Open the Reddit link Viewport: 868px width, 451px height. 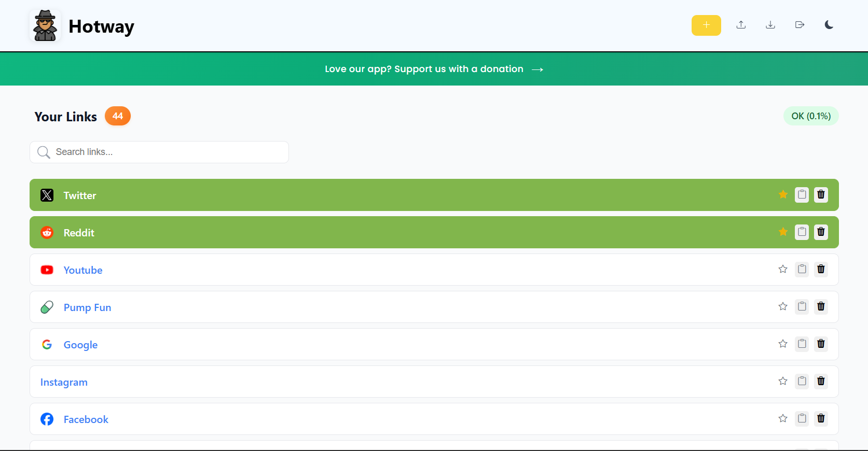[79, 233]
